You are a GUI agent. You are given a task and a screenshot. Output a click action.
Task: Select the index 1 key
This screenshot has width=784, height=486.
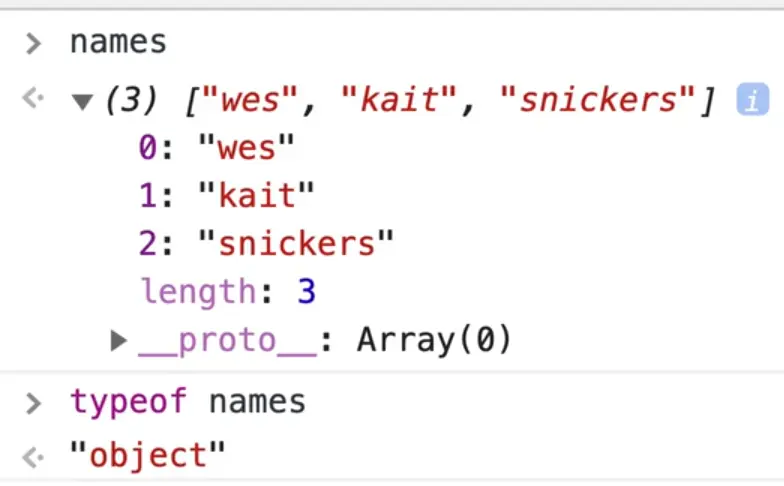(x=148, y=197)
